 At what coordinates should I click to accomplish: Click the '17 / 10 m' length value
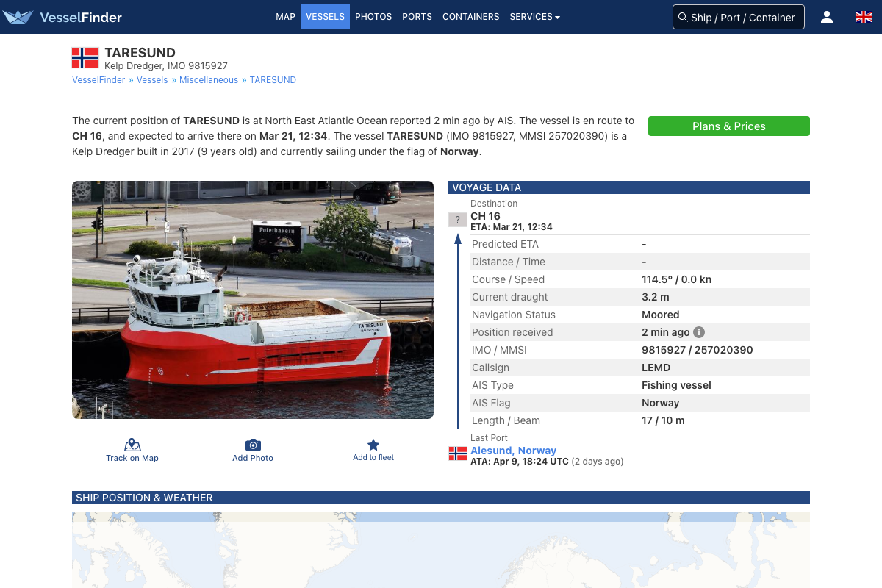(663, 420)
